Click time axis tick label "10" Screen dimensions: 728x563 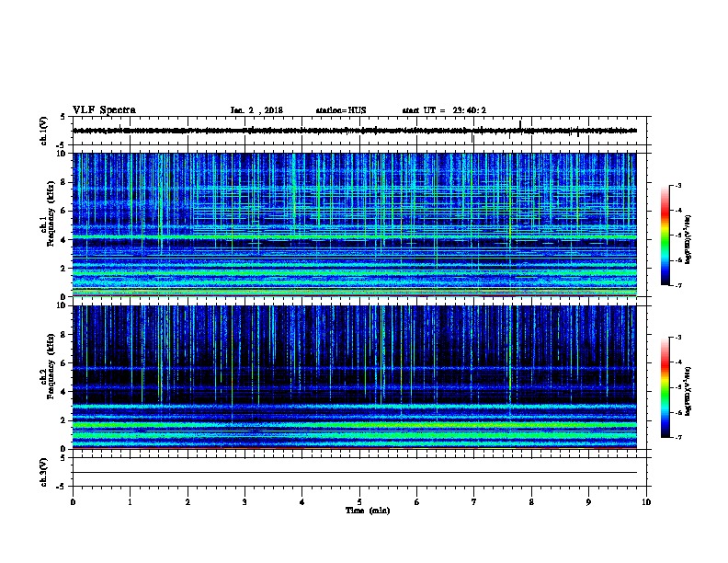(x=646, y=502)
